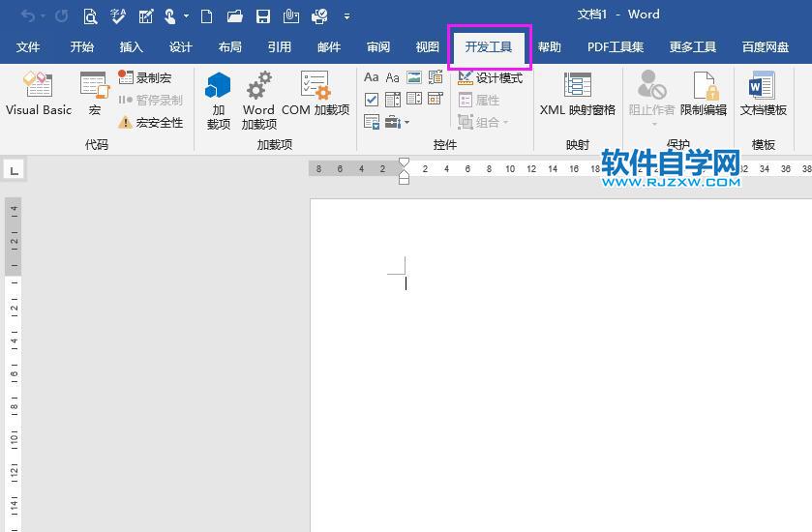
Task: Insert picture content control
Action: 414,77
